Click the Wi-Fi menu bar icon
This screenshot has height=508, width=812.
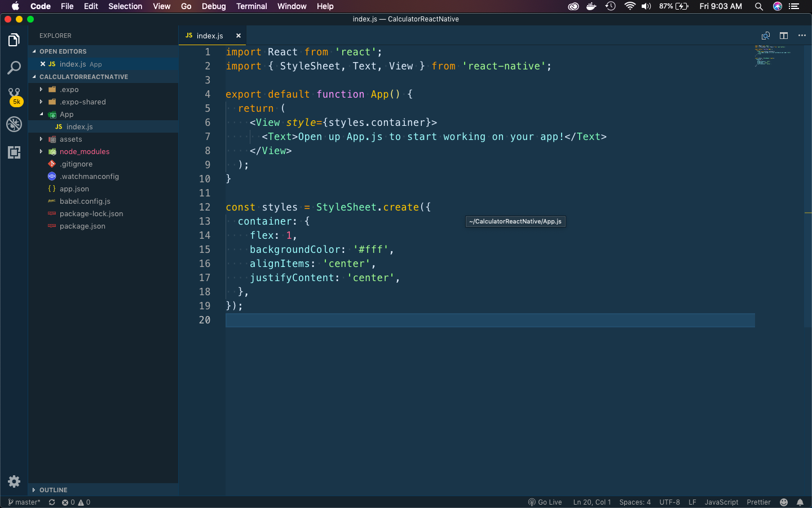pyautogui.click(x=630, y=6)
